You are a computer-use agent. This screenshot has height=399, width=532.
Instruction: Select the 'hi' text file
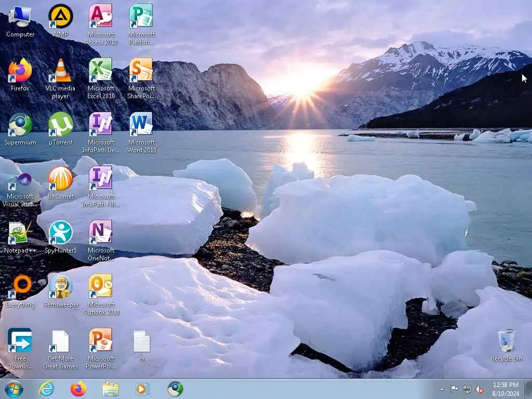tap(141, 345)
